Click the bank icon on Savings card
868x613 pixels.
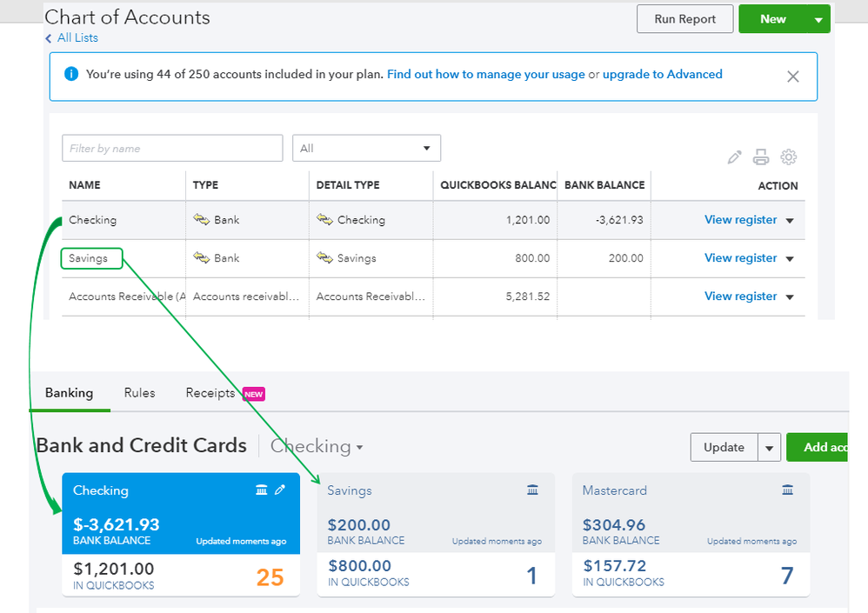(533, 490)
